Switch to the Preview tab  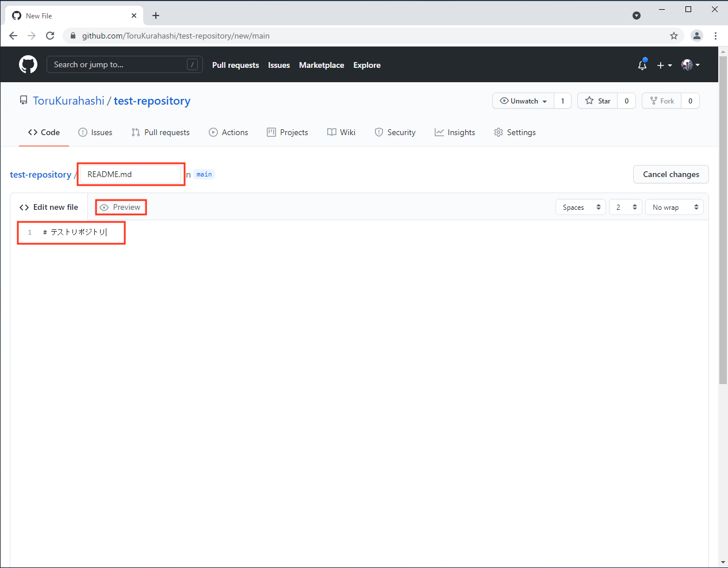tap(120, 207)
